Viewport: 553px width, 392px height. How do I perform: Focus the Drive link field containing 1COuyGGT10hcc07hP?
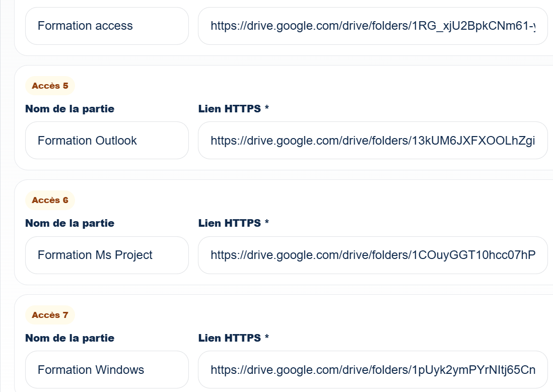pyautogui.click(x=373, y=255)
